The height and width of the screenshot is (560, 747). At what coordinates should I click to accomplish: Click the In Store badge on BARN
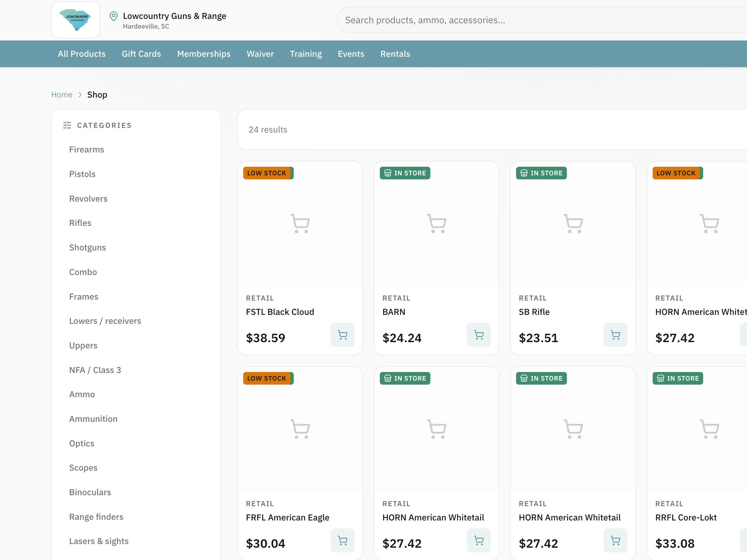(x=405, y=173)
